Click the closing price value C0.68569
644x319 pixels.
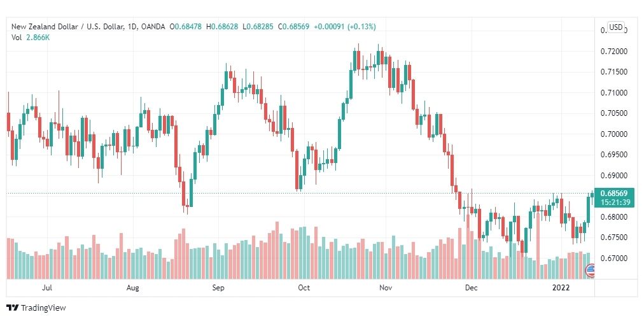click(x=293, y=27)
